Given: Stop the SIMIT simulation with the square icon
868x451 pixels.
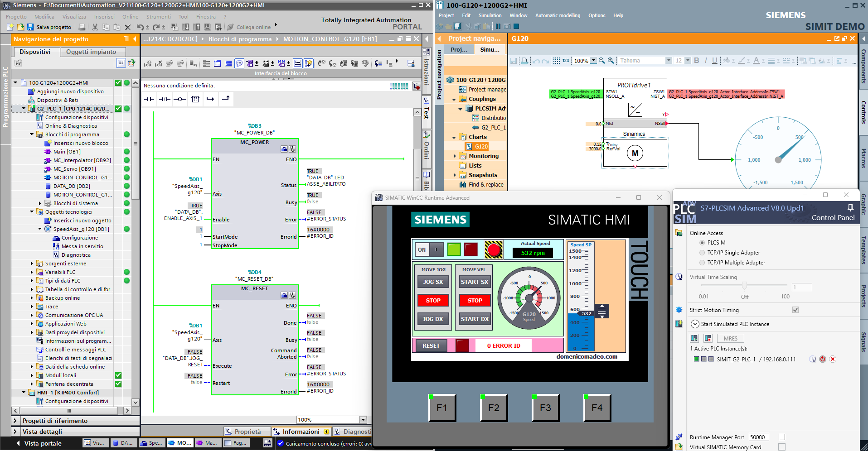Looking at the screenshot, I should coord(516,26).
